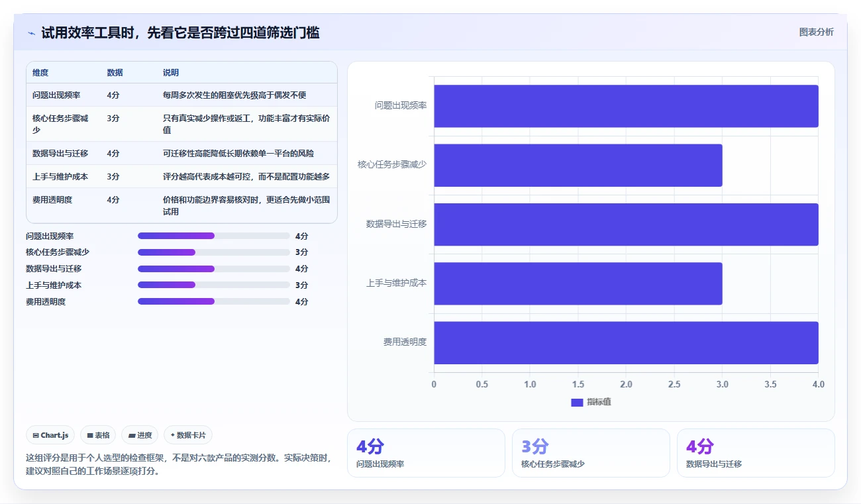861x504 pixels.
Task: Click the 上手与维护成本 chart bar
Action: (578, 283)
